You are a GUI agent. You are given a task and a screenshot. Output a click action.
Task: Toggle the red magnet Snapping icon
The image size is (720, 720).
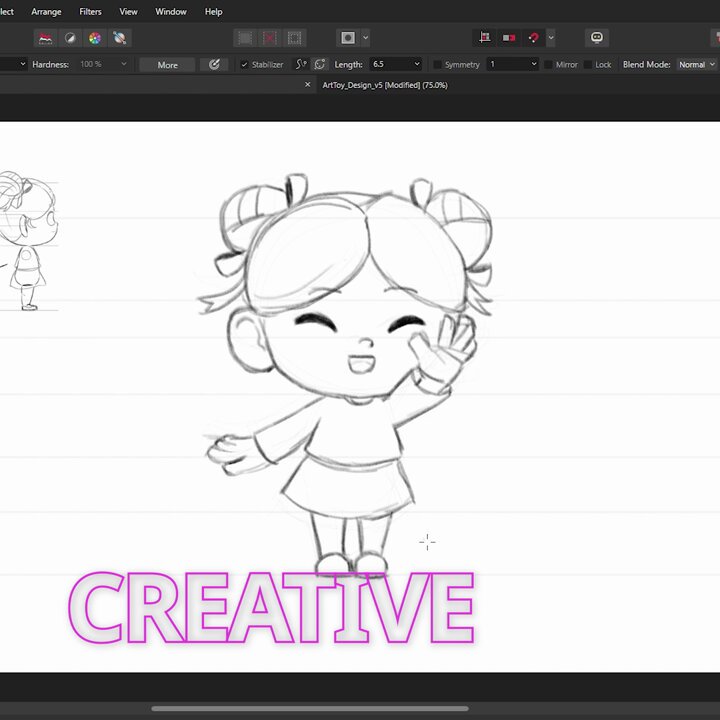pyautogui.click(x=534, y=38)
